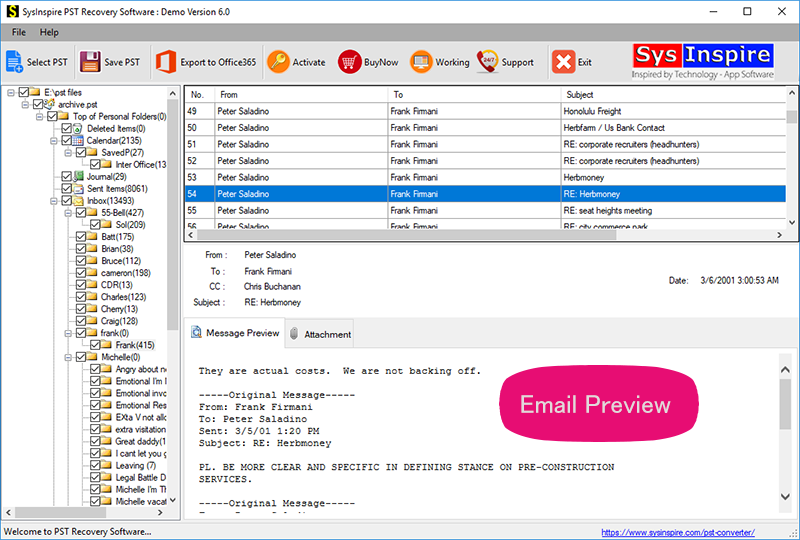Click the 24/7 Support phone icon
This screenshot has width=800, height=540.
click(x=487, y=62)
